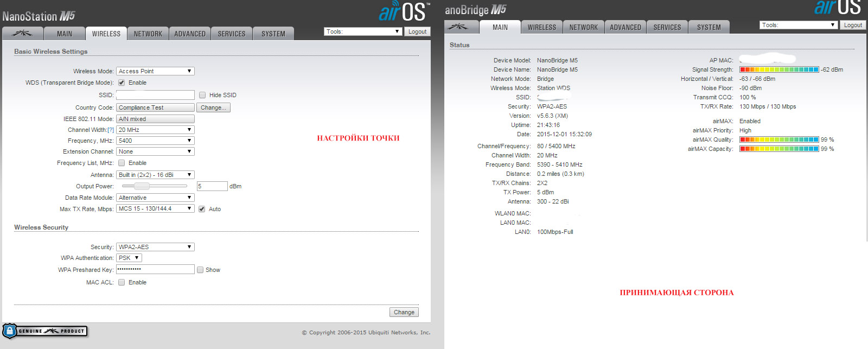The height and width of the screenshot is (349, 868).
Task: Switch to WIRELESS tab in NanoBridge window
Action: point(542,27)
